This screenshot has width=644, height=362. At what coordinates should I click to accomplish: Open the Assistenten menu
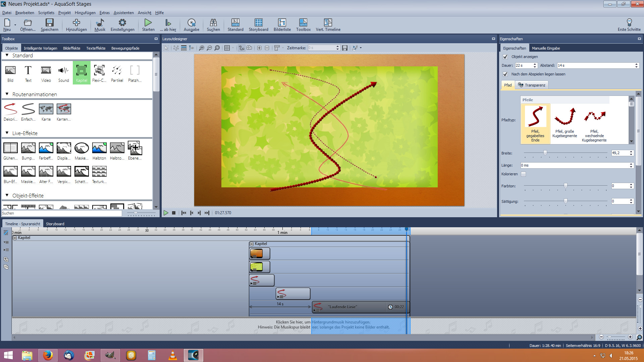point(123,13)
